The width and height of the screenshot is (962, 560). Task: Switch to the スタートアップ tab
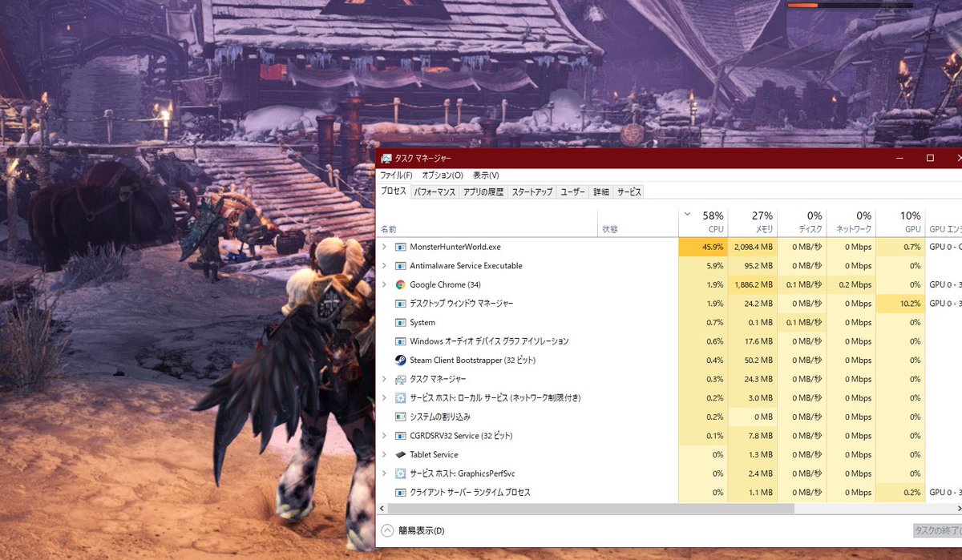(532, 192)
